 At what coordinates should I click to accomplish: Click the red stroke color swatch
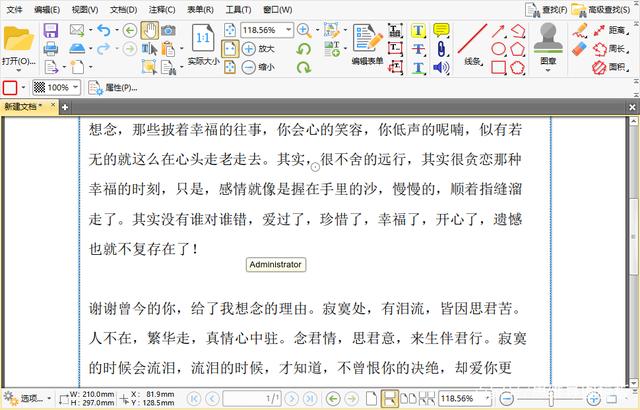click(x=10, y=87)
